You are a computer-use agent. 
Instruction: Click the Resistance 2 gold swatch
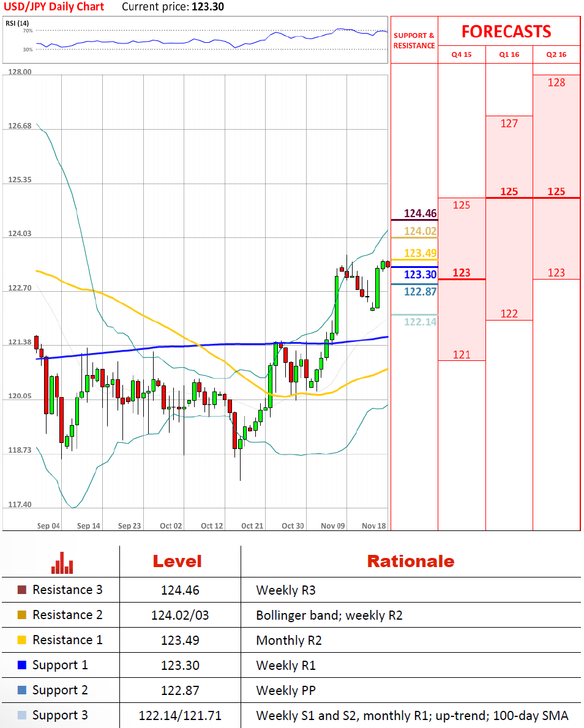pyautogui.click(x=22, y=615)
